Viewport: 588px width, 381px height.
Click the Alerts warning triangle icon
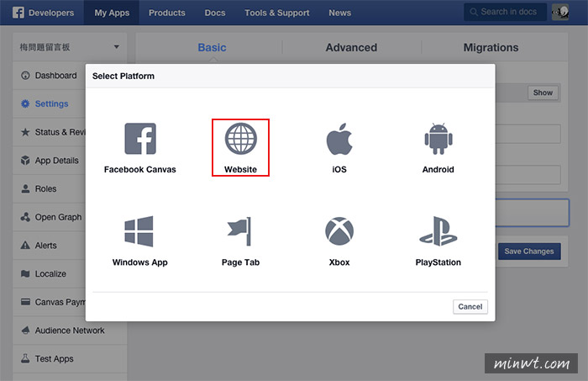25,245
